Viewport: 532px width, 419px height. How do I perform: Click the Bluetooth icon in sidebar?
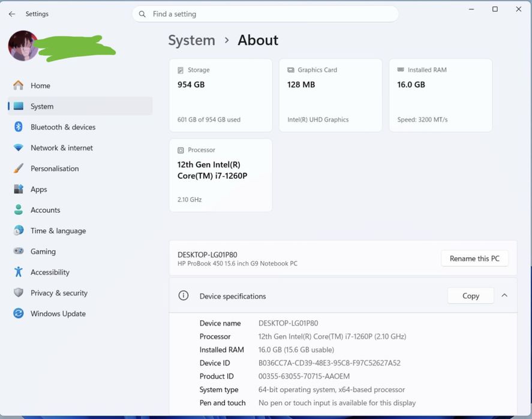point(19,127)
